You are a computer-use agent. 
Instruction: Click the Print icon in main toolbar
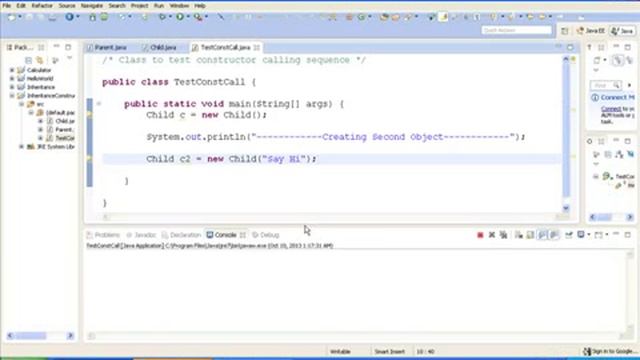point(52,17)
